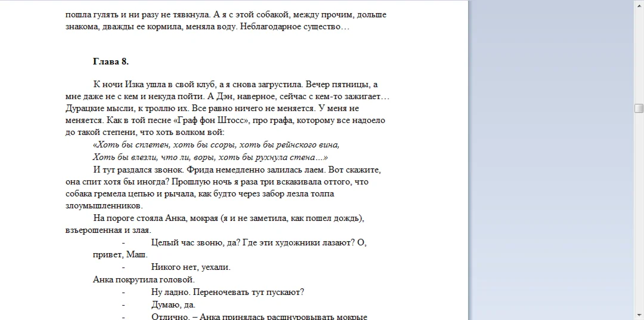Viewport: 644px width, 320px height.
Task: Click the line "до такой степени, что хоть волком вой:"
Action: pos(144,133)
